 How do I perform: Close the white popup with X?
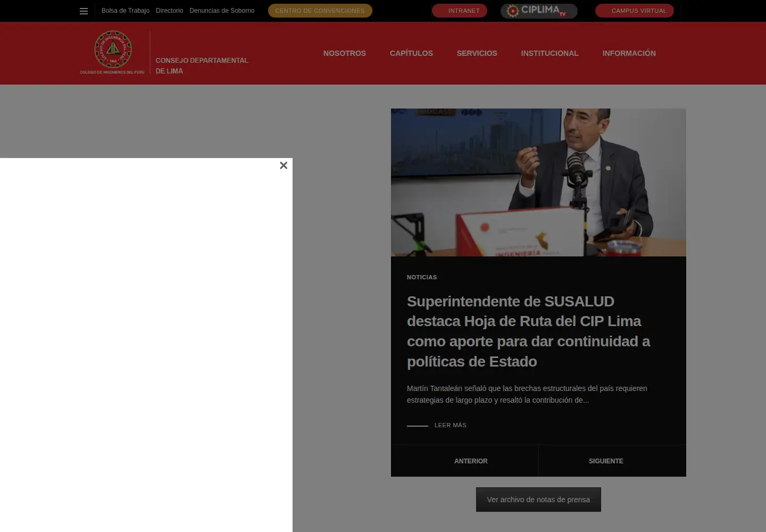pyautogui.click(x=284, y=165)
